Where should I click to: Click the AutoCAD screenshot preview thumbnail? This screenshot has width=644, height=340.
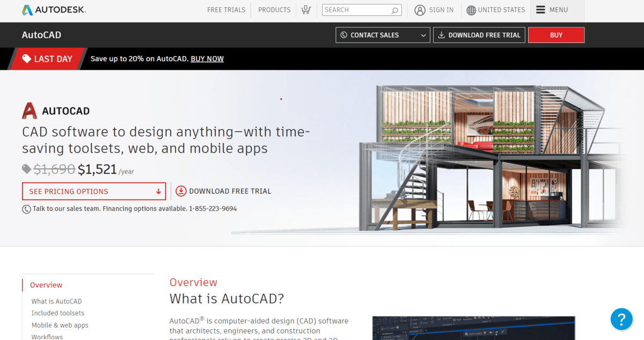pyautogui.click(x=473, y=328)
